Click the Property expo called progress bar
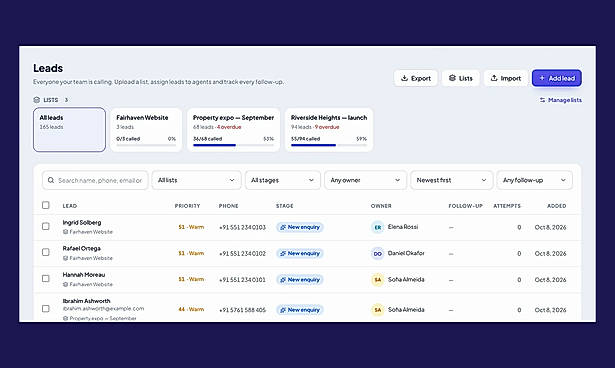Screen dimensions: 615x368 233,145
